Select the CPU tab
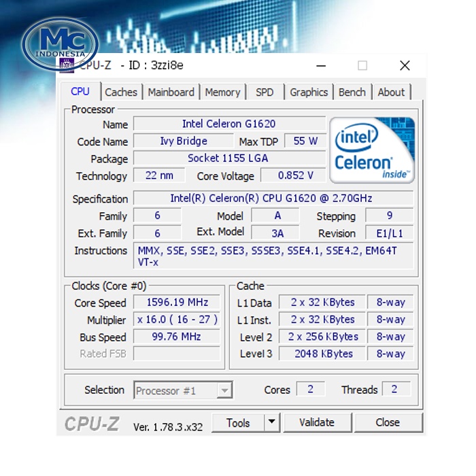 coord(80,91)
